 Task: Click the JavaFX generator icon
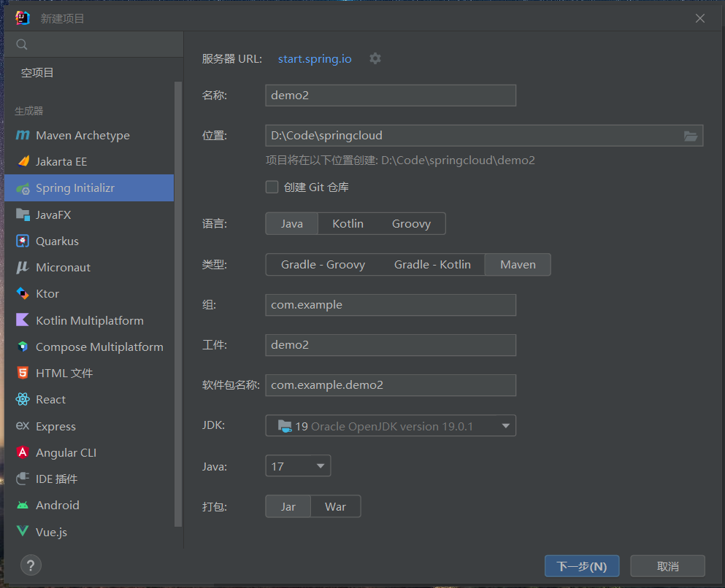click(23, 214)
